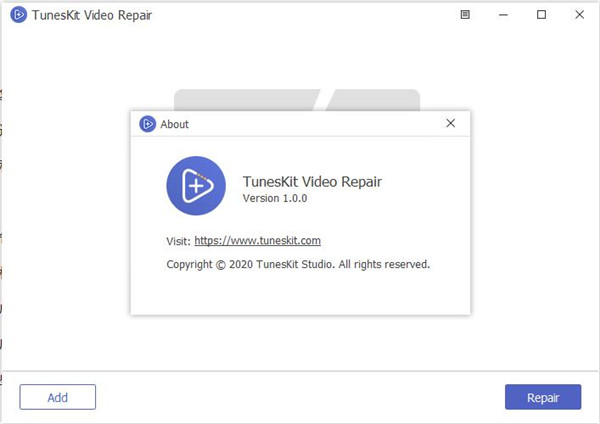600x424 pixels.
Task: Click the 'TunesKit Video Repair' heading in About
Action: 312,182
